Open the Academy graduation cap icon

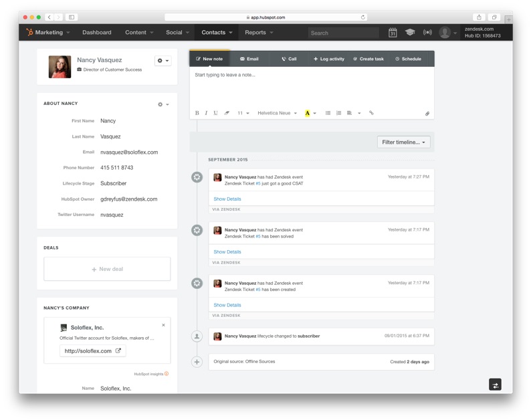pyautogui.click(x=410, y=32)
